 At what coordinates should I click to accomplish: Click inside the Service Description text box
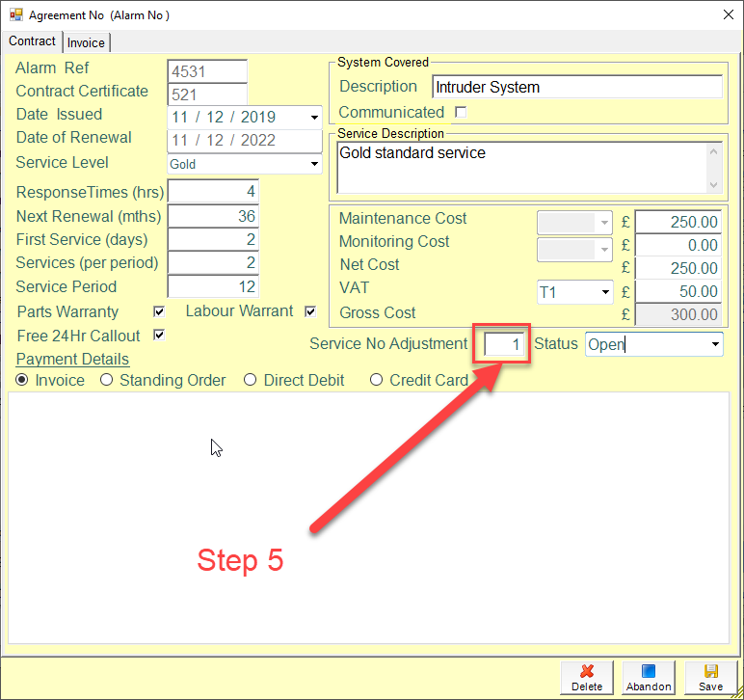pyautogui.click(x=522, y=168)
